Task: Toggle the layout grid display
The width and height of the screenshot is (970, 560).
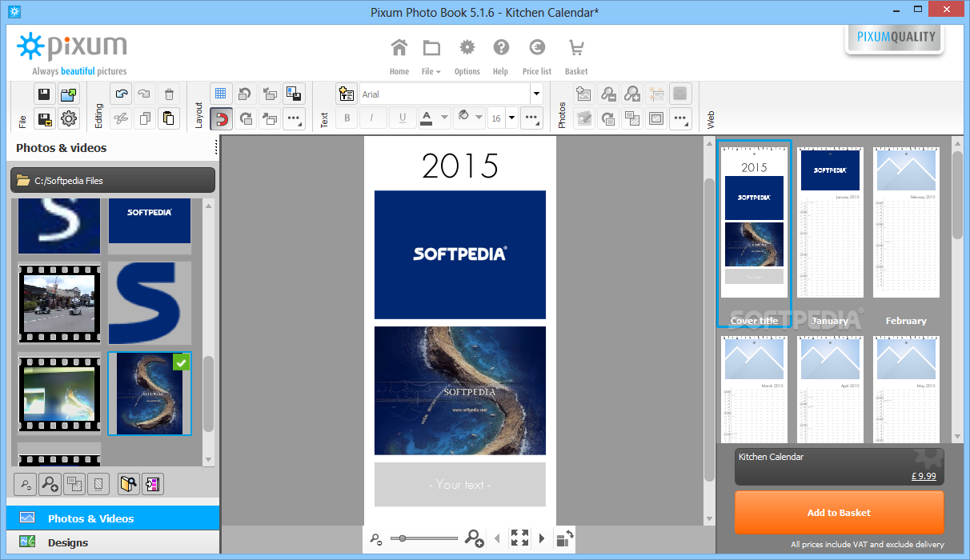Action: 221,94
